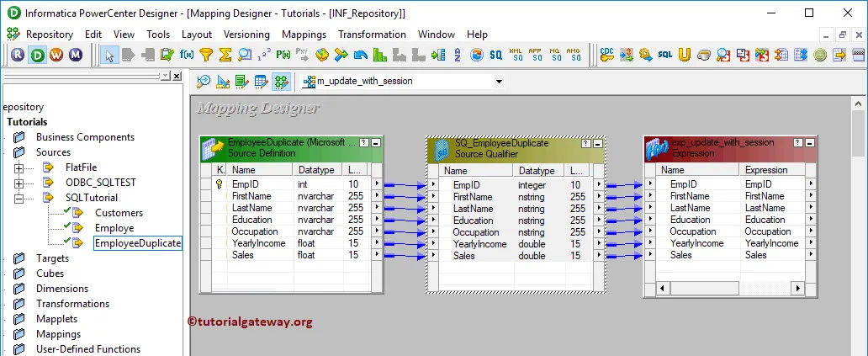The width and height of the screenshot is (868, 356).
Task: Add a Java coffee-cup transformation
Action: coord(704,55)
